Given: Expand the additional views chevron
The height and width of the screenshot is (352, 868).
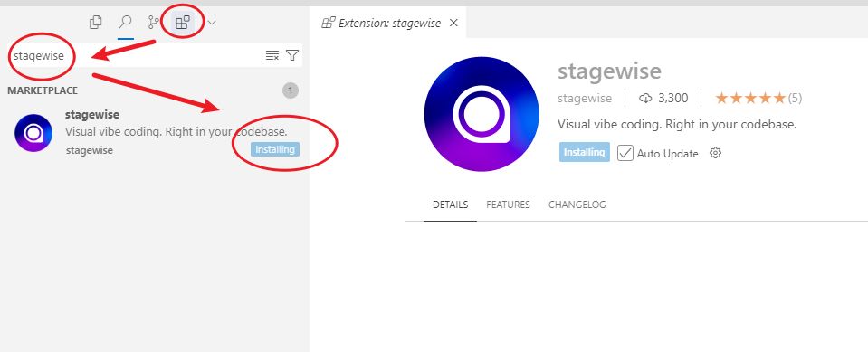Looking at the screenshot, I should pyautogui.click(x=212, y=23).
